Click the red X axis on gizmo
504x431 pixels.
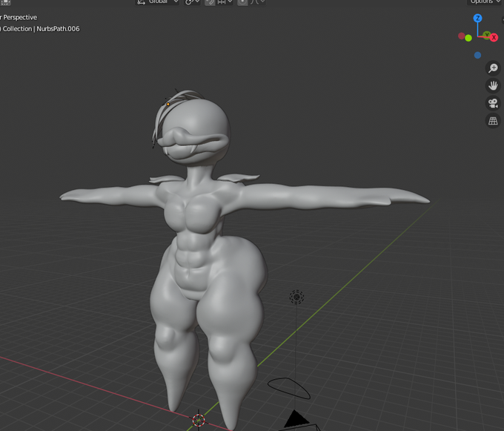point(494,38)
